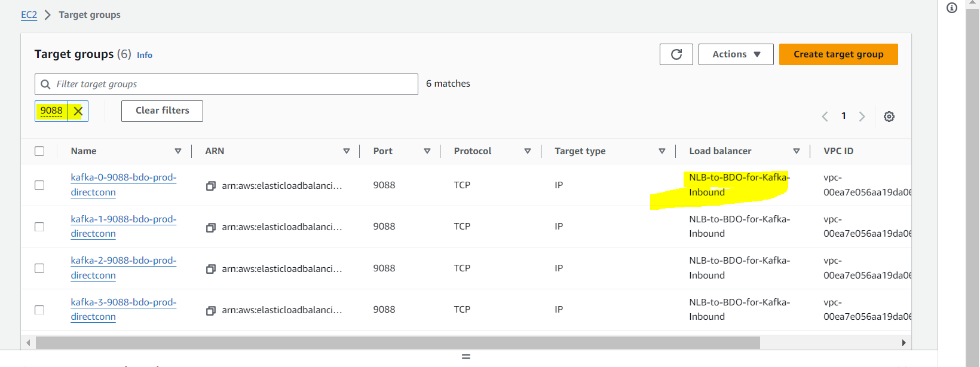Copy ARN for kafka-0-9088-bdo-prod-directconn

(210, 186)
